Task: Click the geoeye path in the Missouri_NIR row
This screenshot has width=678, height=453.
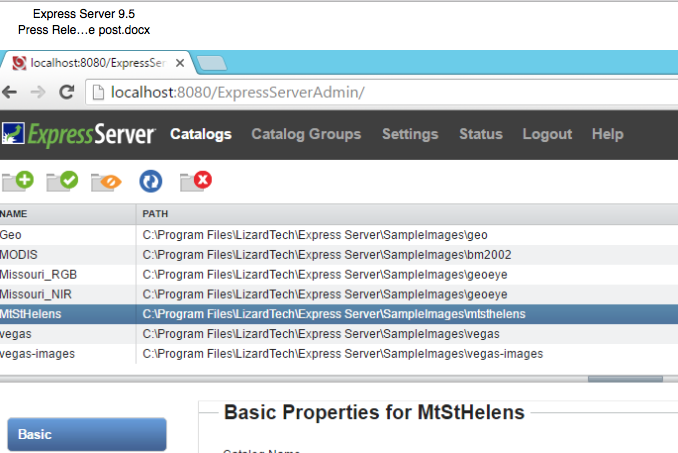Action: [325, 294]
